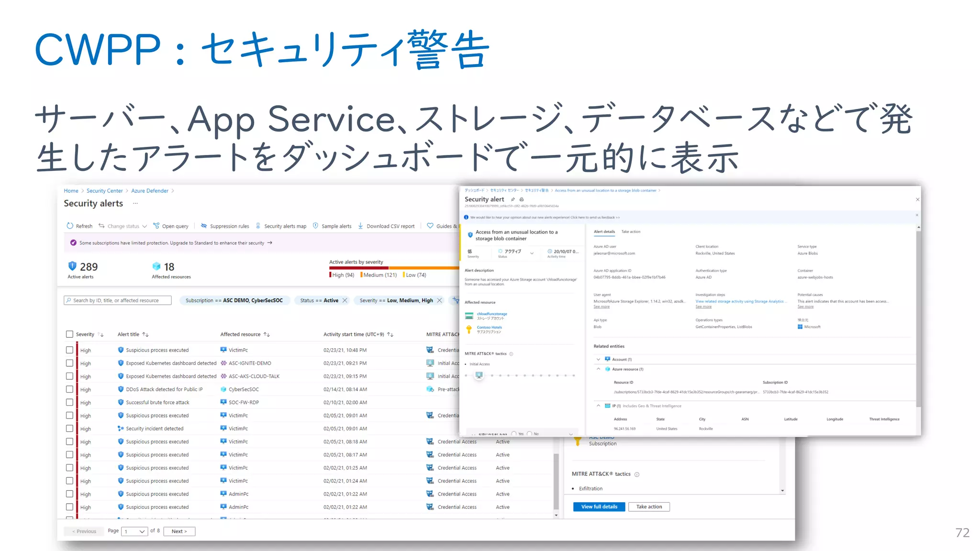Click the Take action button
The image size is (980, 551).
pos(649,507)
